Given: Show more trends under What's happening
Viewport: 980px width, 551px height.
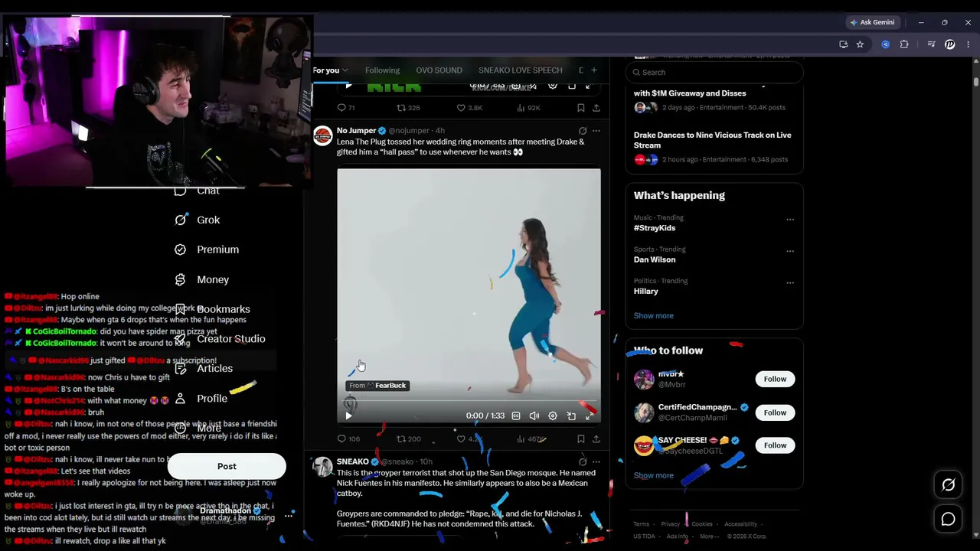Looking at the screenshot, I should click(653, 315).
